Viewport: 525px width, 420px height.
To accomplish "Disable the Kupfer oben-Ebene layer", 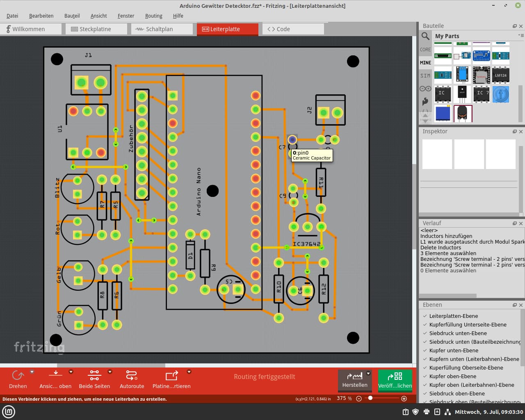I will point(425,377).
